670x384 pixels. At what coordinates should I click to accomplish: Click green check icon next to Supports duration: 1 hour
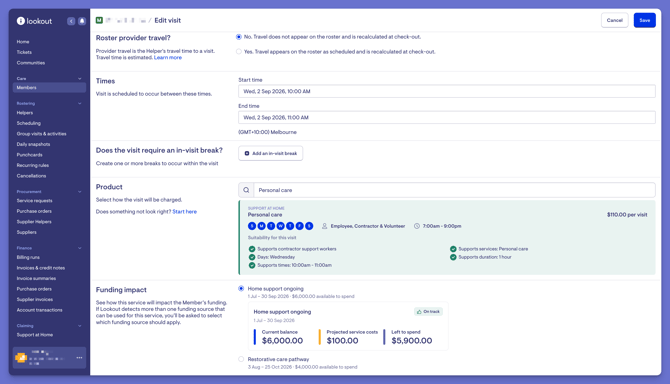click(x=453, y=257)
